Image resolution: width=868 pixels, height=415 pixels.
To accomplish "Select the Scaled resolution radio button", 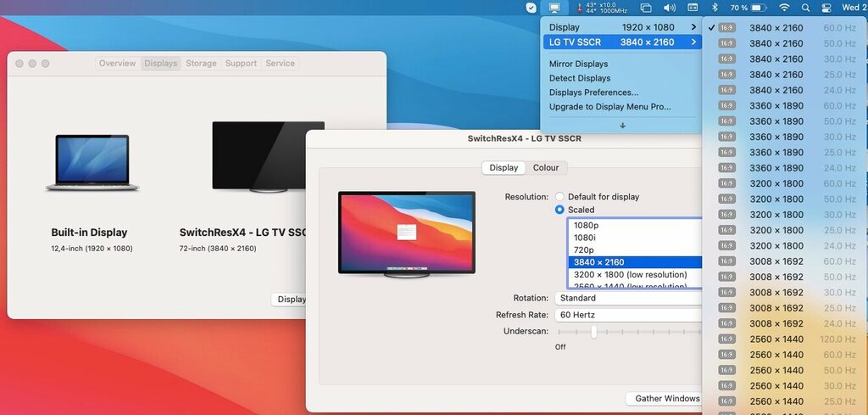I will [x=559, y=210].
